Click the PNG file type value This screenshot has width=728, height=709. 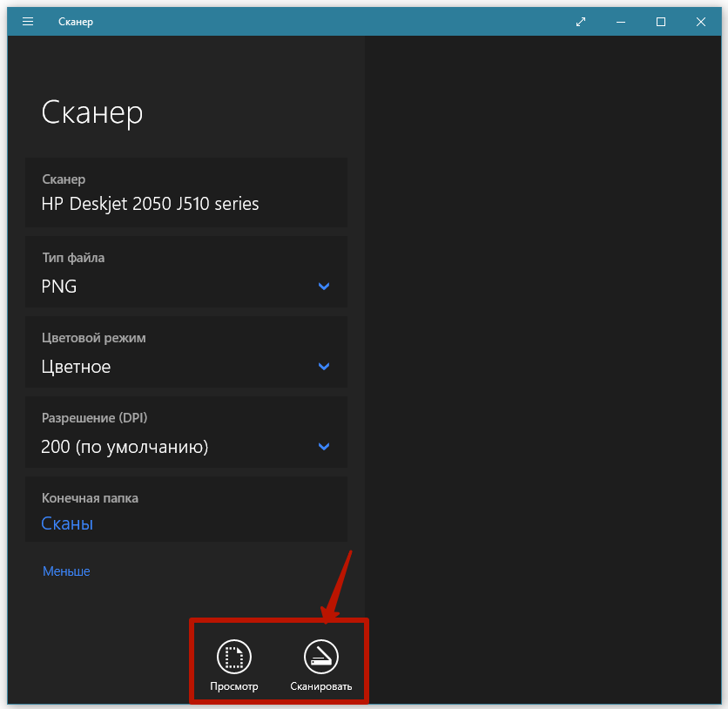pyautogui.click(x=59, y=287)
